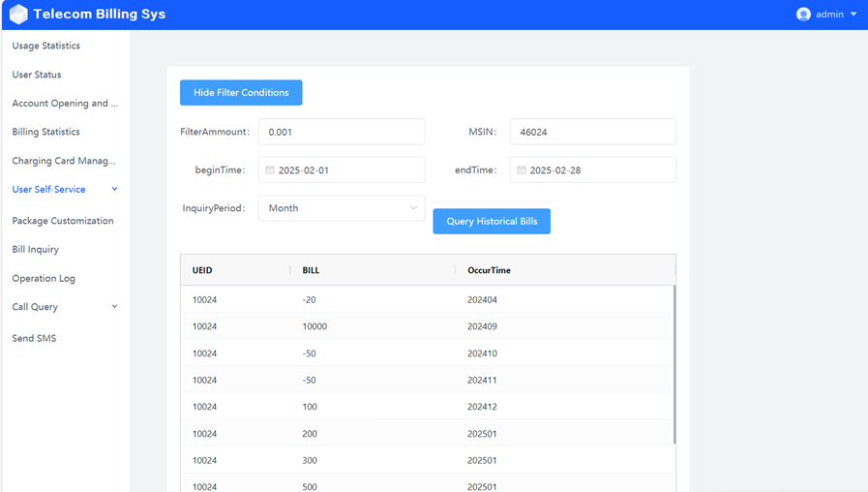Go to the Bill Inquiry page

[36, 250]
